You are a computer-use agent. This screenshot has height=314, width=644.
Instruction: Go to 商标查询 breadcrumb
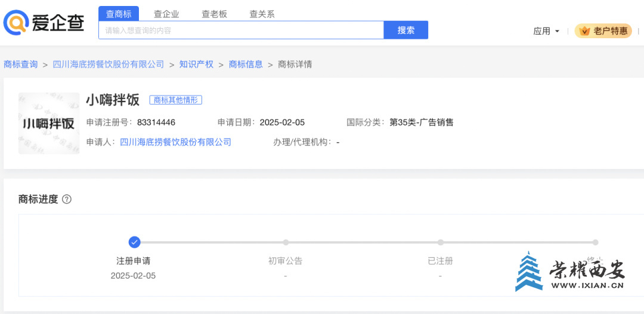pos(20,64)
